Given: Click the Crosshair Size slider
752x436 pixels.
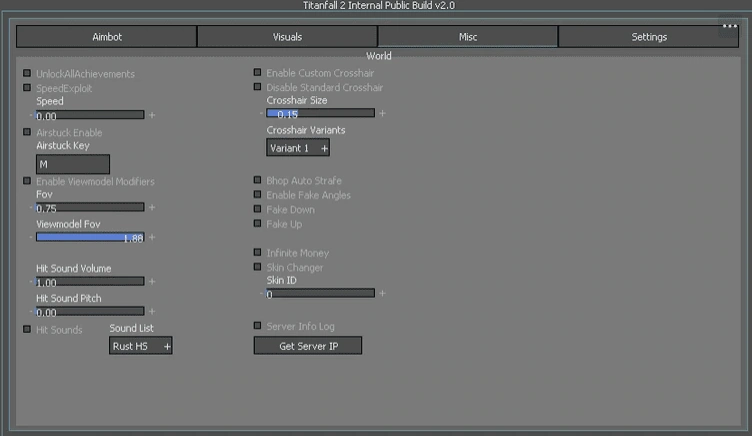Looking at the screenshot, I should [320, 113].
